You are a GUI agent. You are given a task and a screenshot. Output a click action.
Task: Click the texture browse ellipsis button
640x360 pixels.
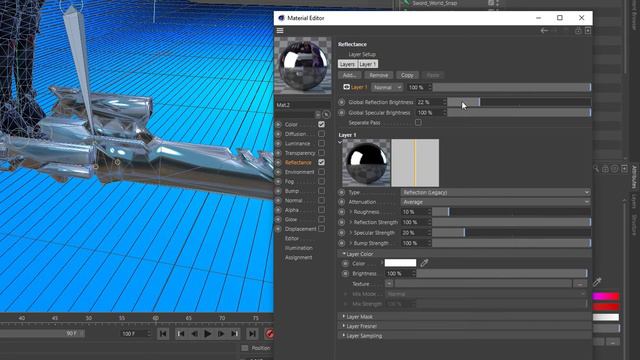[x=580, y=284]
